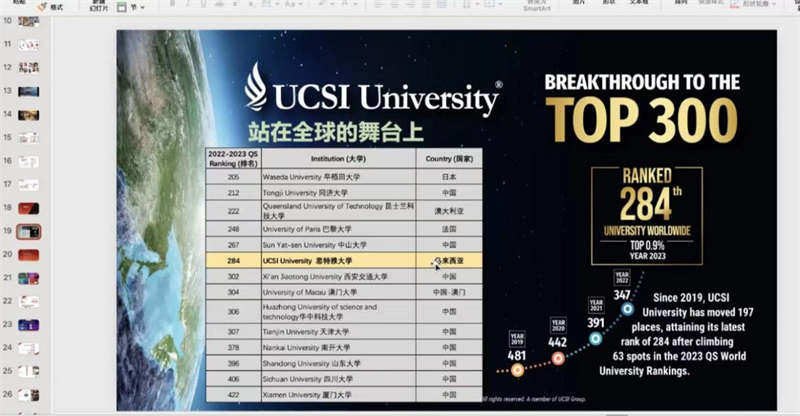Screen dimensions: 800x416
Task: Select slide 25 thumbnail
Action: coord(29,372)
